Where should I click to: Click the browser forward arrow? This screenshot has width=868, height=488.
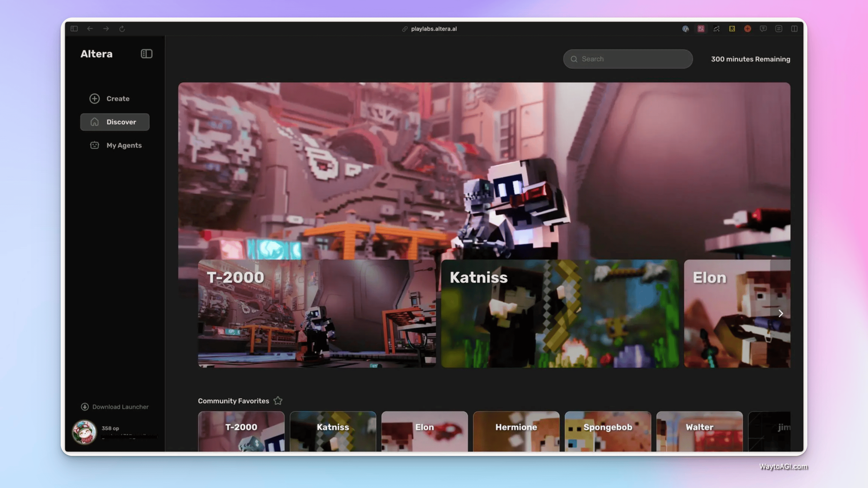pyautogui.click(x=106, y=29)
